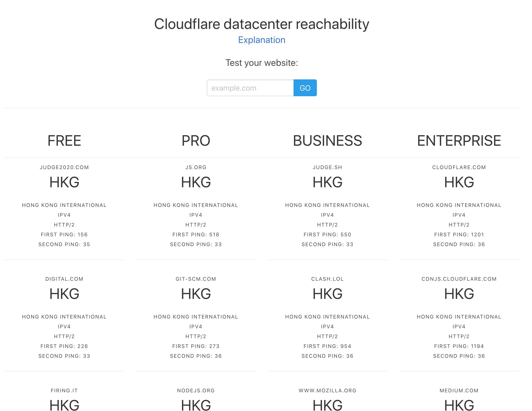Click the CLOUDFLARE.COM domain label
Viewport: 532px width, 411px height.
click(459, 167)
